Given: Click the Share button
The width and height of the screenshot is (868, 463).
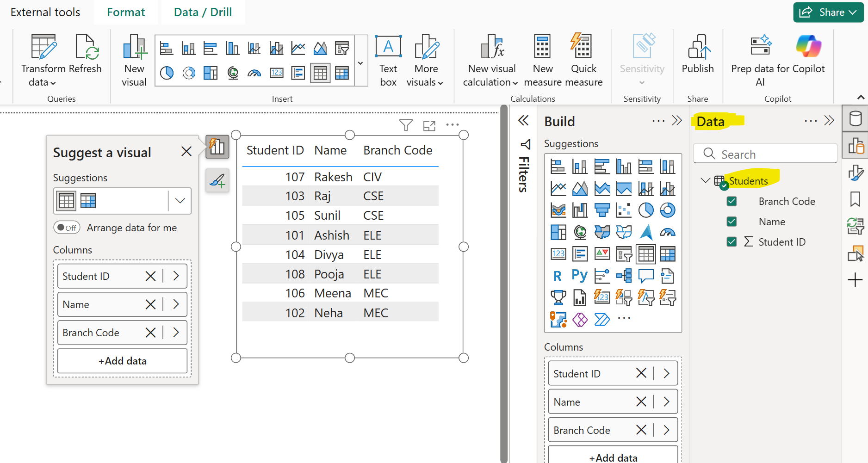Looking at the screenshot, I should (828, 12).
